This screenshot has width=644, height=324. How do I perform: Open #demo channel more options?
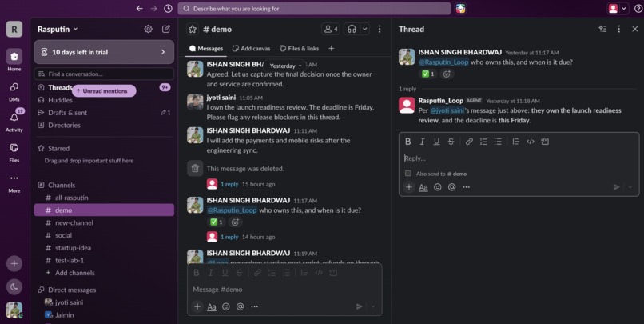tap(380, 29)
